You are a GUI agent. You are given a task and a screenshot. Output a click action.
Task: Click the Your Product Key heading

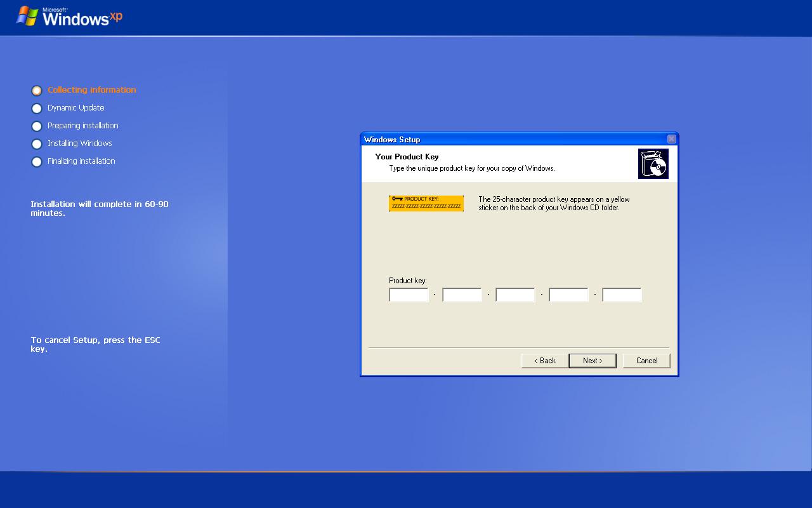(x=407, y=157)
